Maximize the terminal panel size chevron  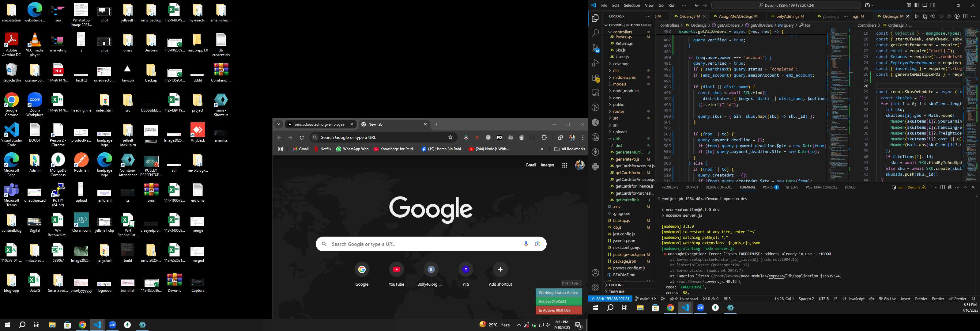[x=965, y=187]
